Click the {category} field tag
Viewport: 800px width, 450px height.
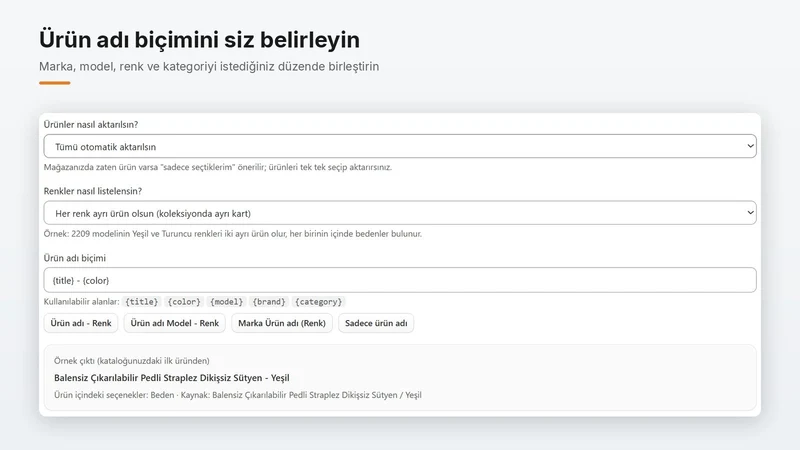tap(318, 302)
